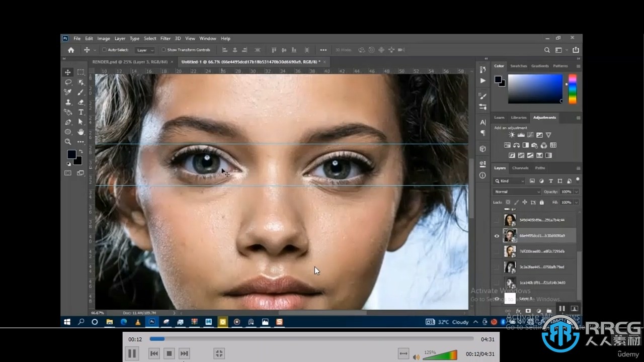This screenshot has height=362, width=644.
Task: Expand the Opacity slider arrow
Action: point(576,192)
